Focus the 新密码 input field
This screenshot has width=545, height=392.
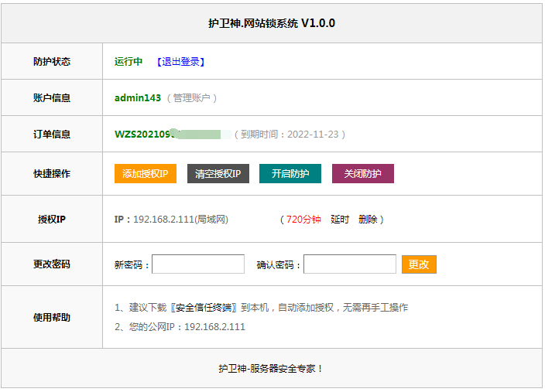click(198, 264)
